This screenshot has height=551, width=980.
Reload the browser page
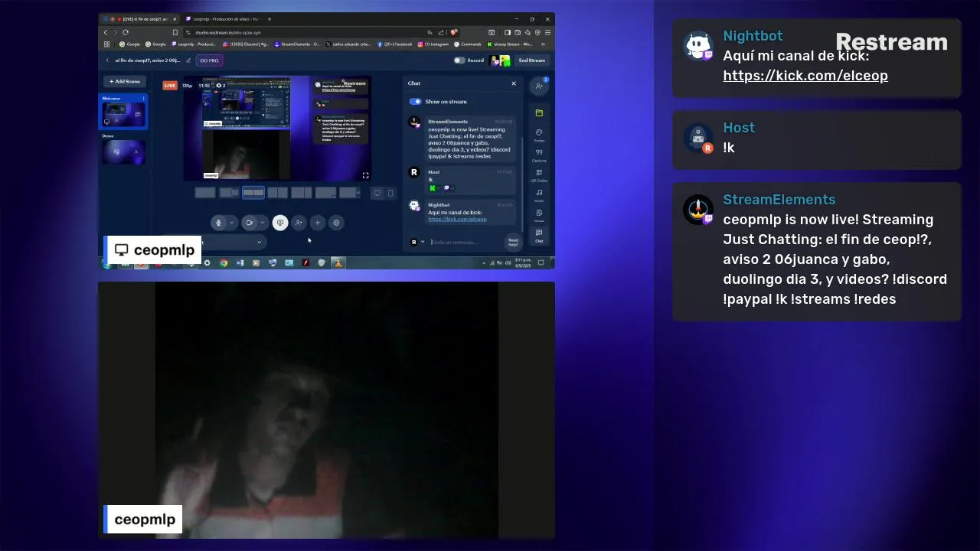[x=126, y=33]
